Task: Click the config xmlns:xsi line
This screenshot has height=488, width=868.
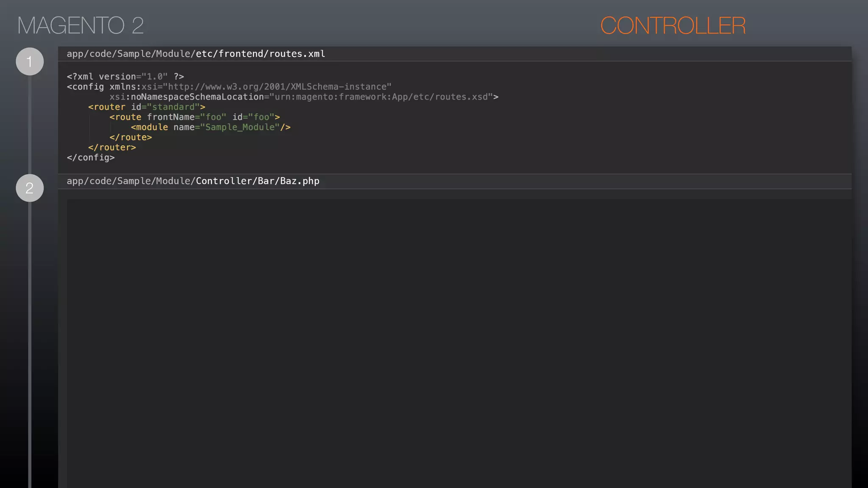Action: coord(229,87)
